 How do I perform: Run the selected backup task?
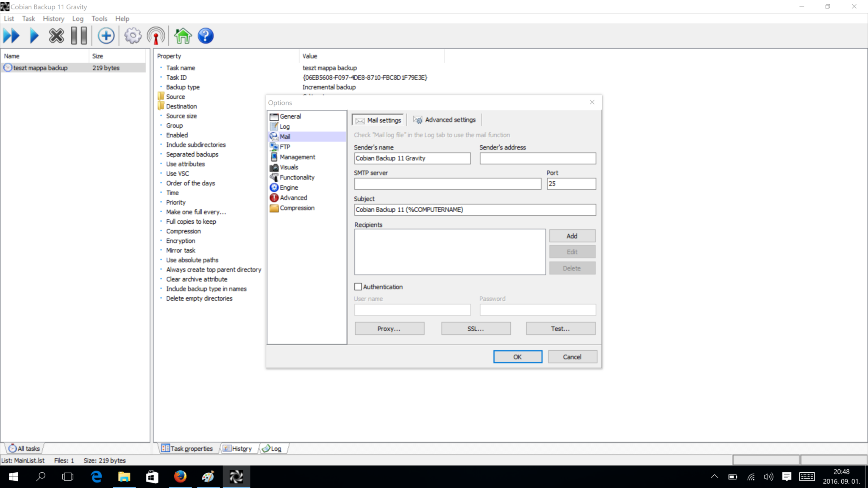pyautogui.click(x=34, y=36)
